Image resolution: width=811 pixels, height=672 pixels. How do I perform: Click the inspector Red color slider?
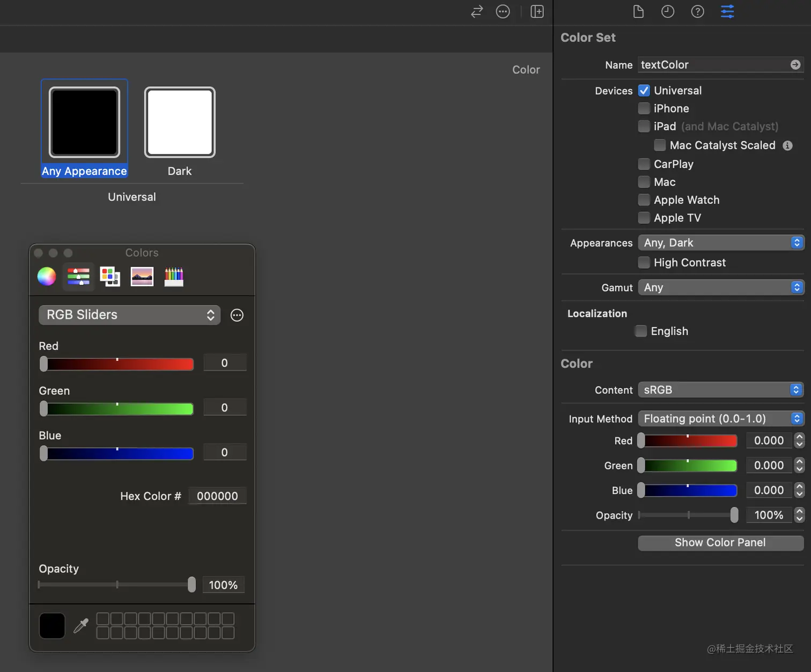click(x=687, y=441)
